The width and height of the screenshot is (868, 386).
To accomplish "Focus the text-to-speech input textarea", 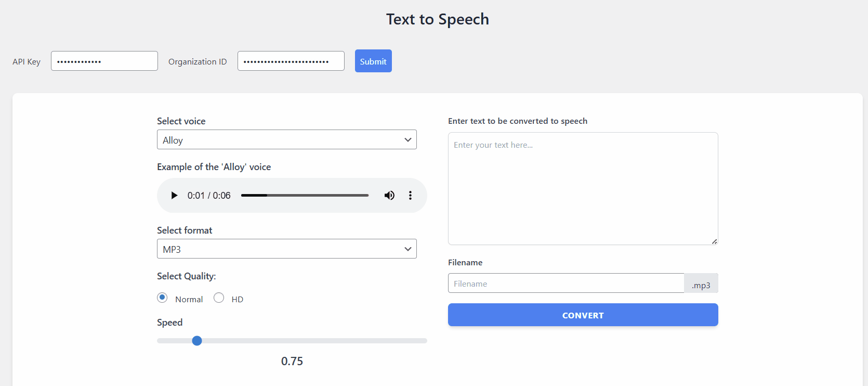I will tap(583, 188).
